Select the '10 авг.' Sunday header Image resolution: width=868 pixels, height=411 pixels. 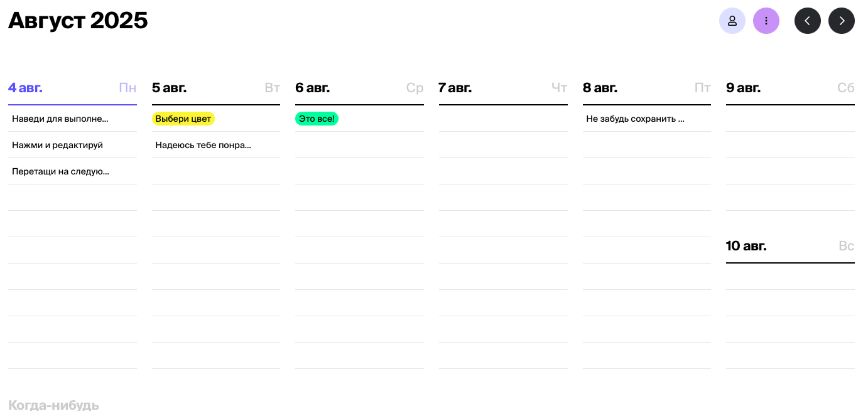[x=747, y=246]
